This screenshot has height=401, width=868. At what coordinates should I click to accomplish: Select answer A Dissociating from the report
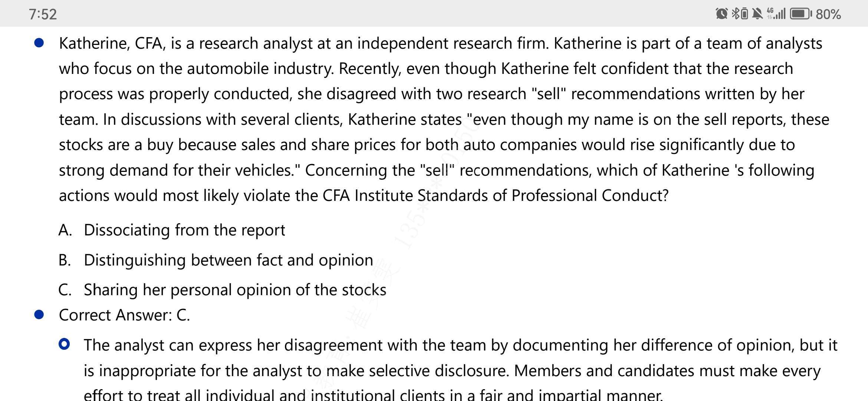pyautogui.click(x=172, y=230)
